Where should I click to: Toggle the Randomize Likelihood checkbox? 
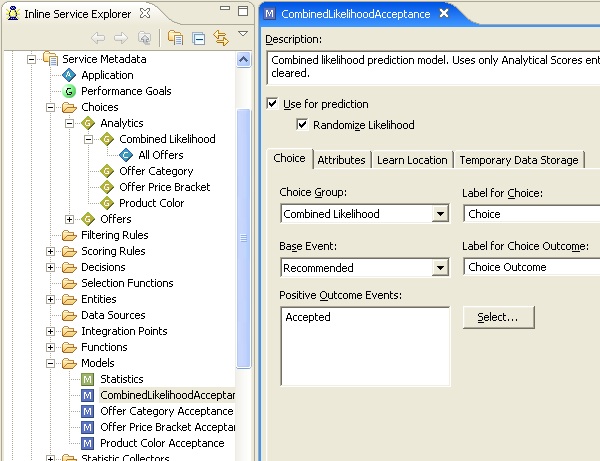point(302,125)
